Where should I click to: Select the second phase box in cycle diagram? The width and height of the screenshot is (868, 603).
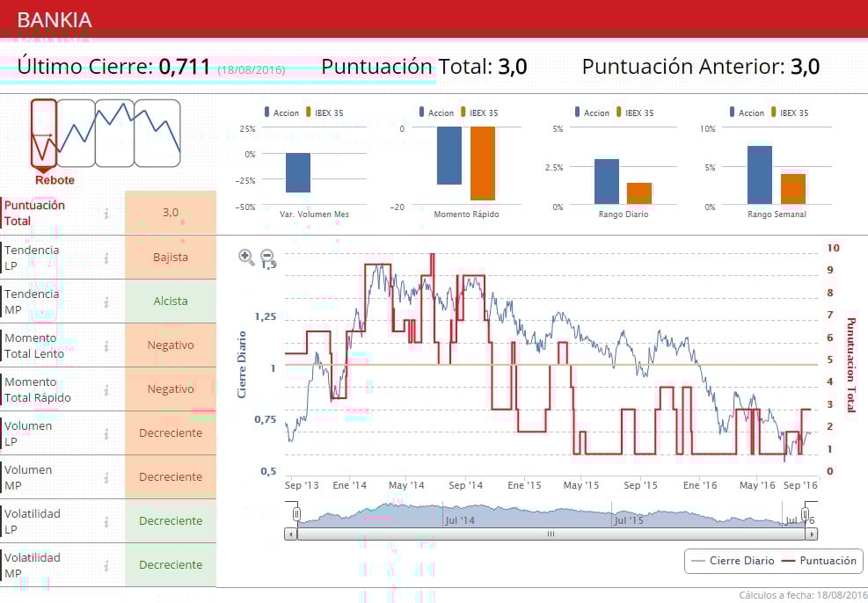tap(76, 134)
